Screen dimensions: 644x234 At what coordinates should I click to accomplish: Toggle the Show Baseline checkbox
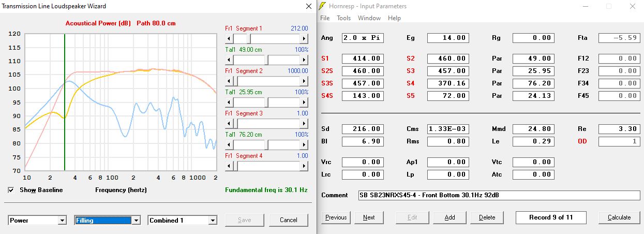click(x=11, y=190)
